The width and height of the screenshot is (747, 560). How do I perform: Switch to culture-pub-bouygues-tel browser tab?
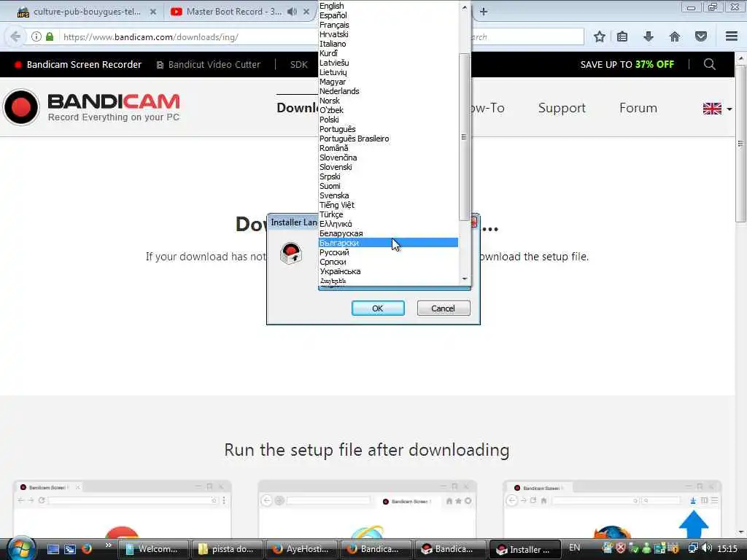click(x=86, y=12)
